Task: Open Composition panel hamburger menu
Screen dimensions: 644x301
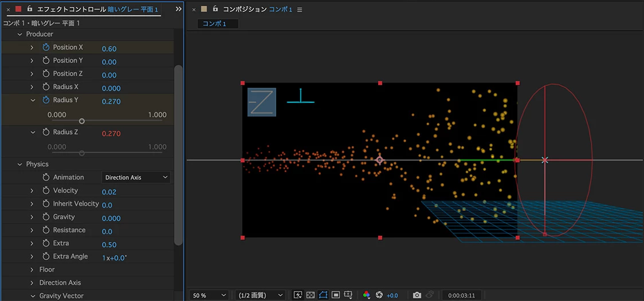Action: pos(300,9)
